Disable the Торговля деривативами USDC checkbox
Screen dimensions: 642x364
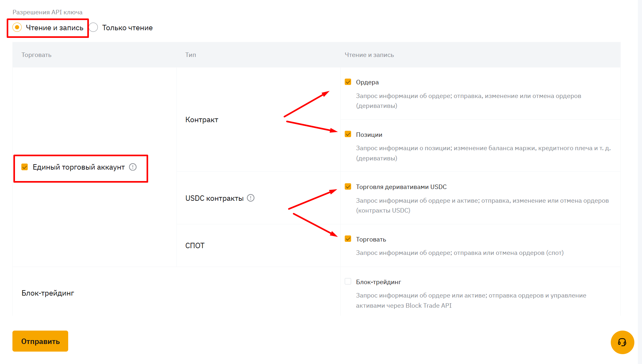pyautogui.click(x=348, y=186)
